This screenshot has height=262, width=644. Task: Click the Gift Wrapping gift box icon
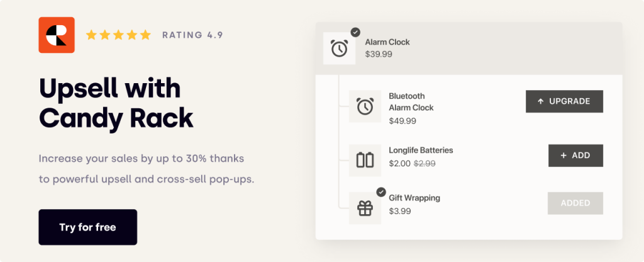365,208
